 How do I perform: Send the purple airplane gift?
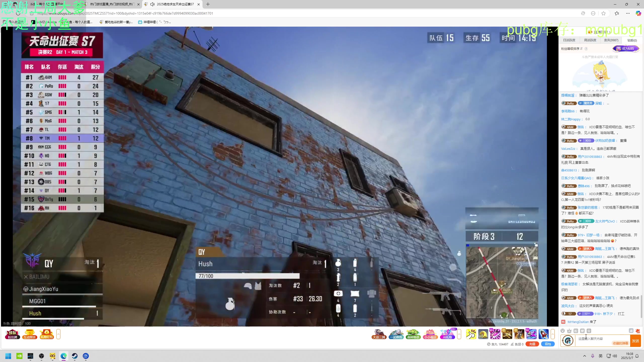[x=531, y=334]
